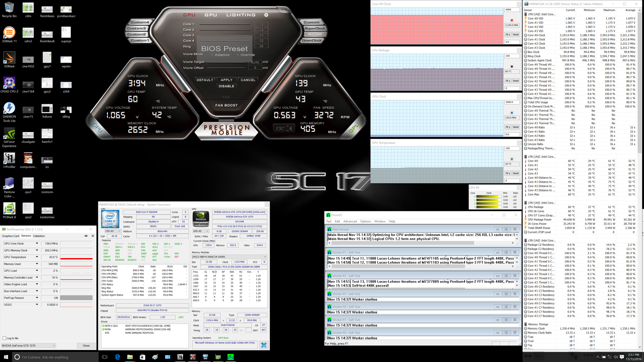This screenshot has height=362, width=644.
Task: Click the HWiNFO Sensor Status vertical scrollbar
Action: (x=640, y=179)
